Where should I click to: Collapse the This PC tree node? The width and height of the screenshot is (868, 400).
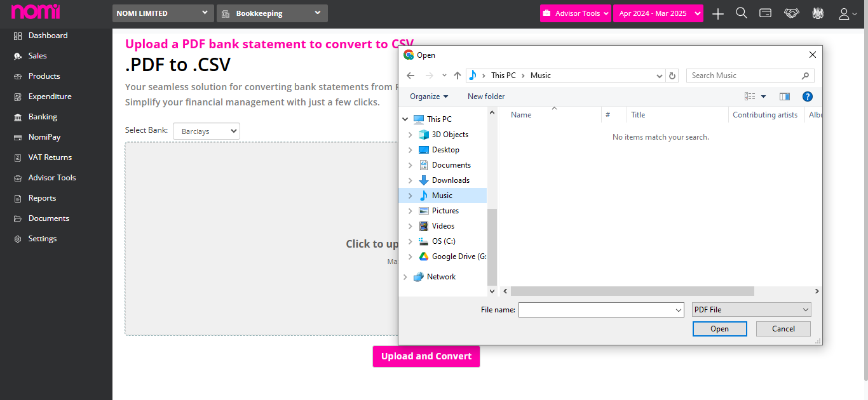point(406,119)
